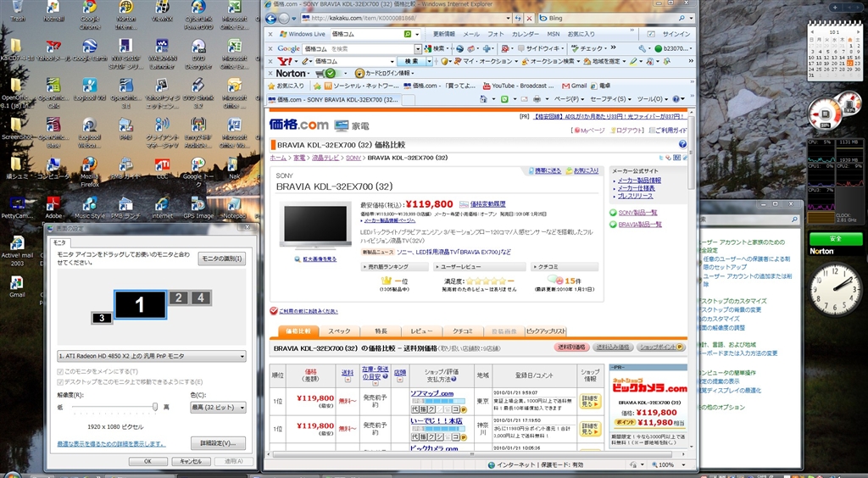
Task: Click the YouTube favorites bar link
Action: 520,86
